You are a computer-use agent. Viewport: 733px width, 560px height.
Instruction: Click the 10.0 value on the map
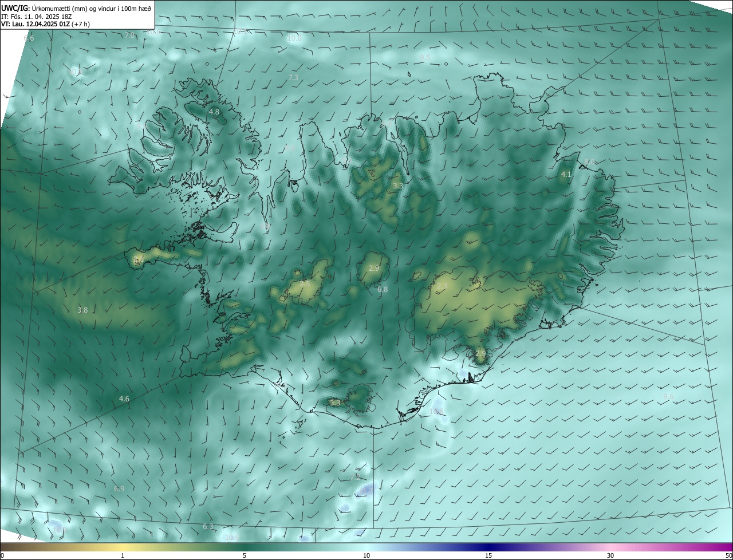[294, 38]
